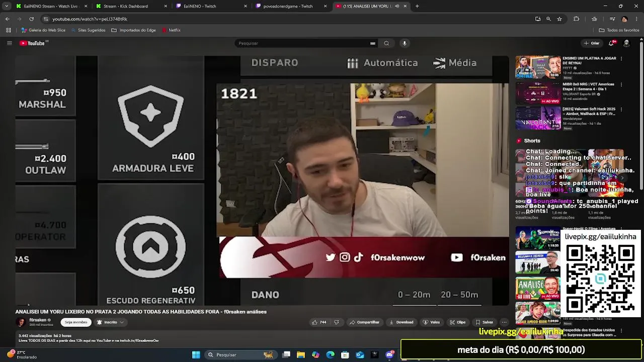
Task: Open the Windows Start menu
Action: (196, 355)
